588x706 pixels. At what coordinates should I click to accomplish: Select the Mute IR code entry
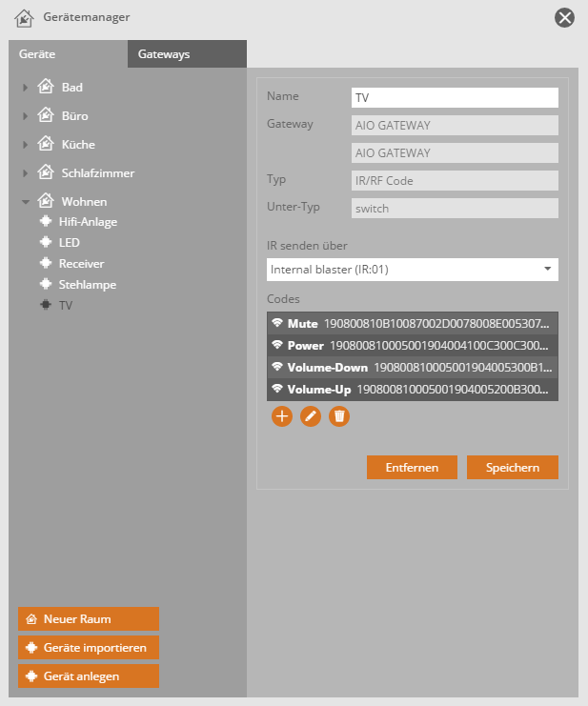412,324
